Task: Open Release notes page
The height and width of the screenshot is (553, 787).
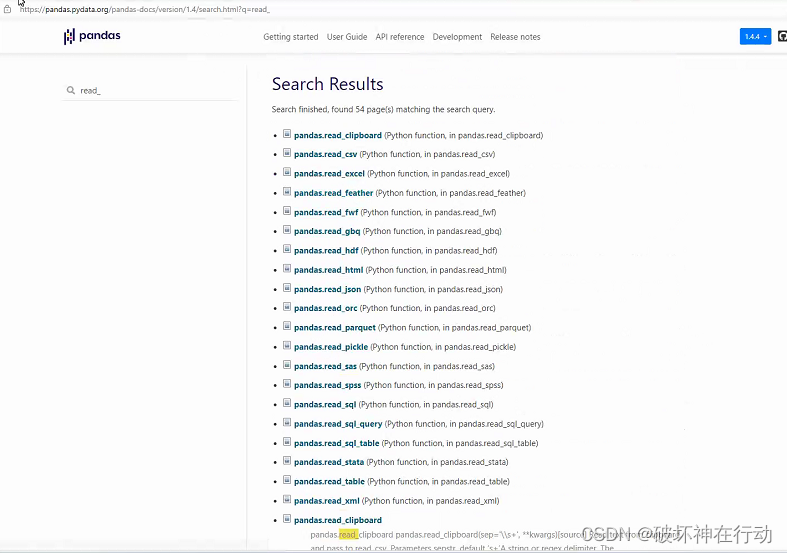Action: coord(515,37)
